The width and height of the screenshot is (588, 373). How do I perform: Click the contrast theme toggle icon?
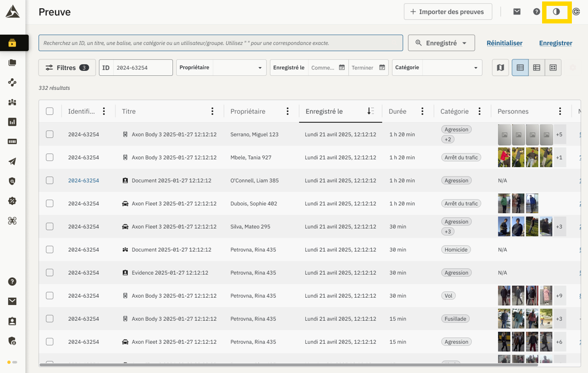pos(556,12)
